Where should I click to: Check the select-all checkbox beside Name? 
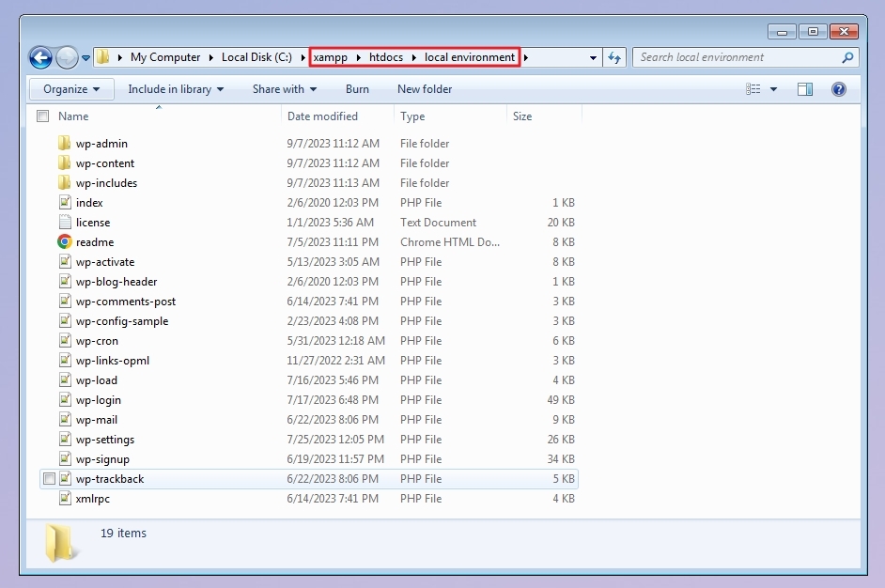(43, 116)
